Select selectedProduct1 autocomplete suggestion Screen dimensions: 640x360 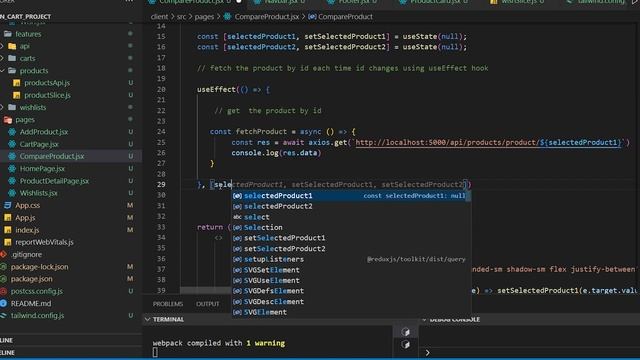click(x=351, y=196)
